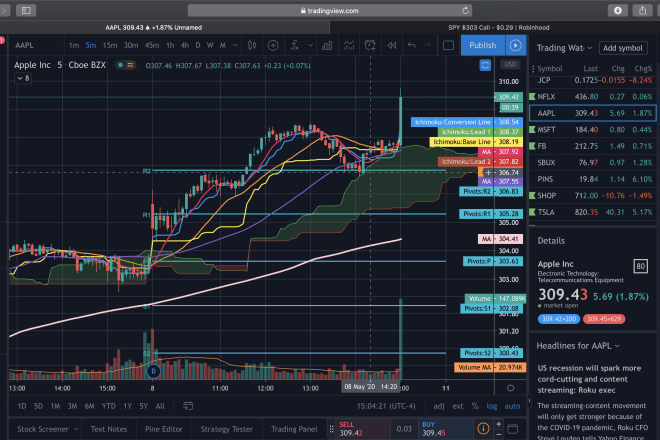Click the Safari sidebar toggle icon

click(26, 10)
